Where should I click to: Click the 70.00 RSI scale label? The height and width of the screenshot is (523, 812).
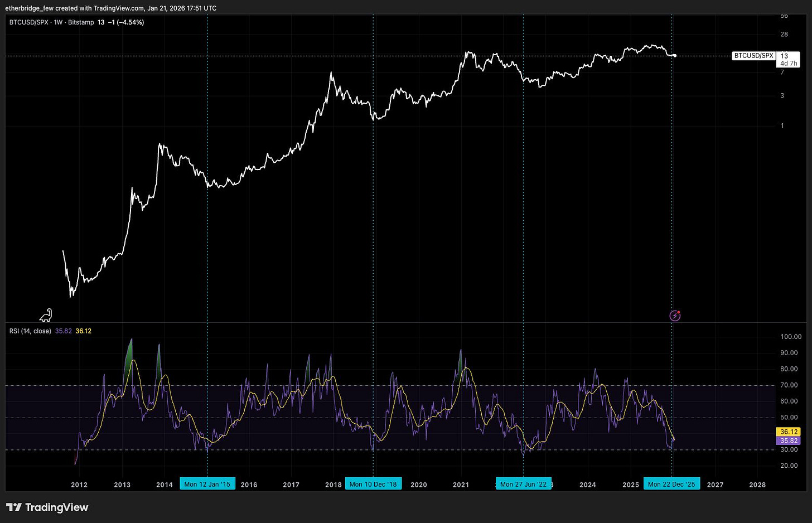789,385
